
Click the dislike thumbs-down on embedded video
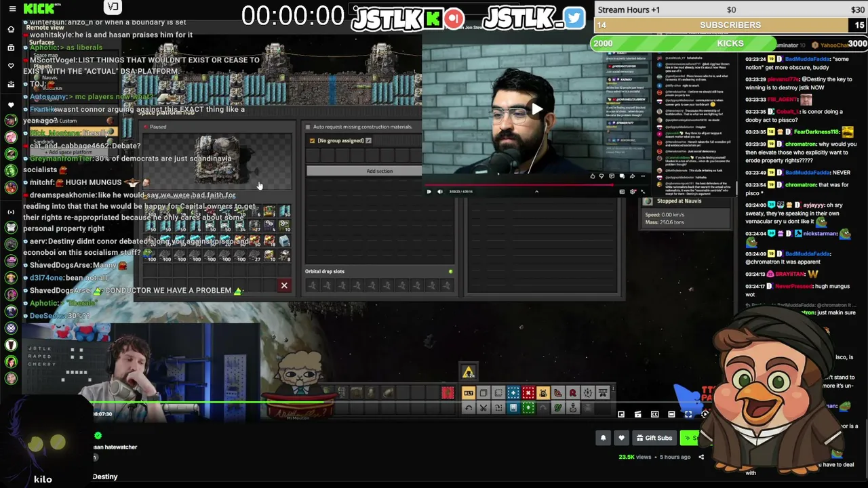[x=602, y=176]
